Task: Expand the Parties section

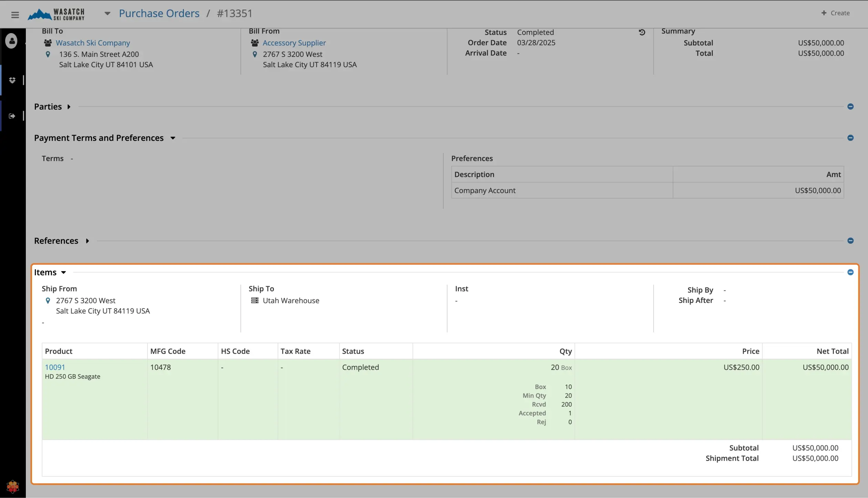Action: tap(69, 106)
